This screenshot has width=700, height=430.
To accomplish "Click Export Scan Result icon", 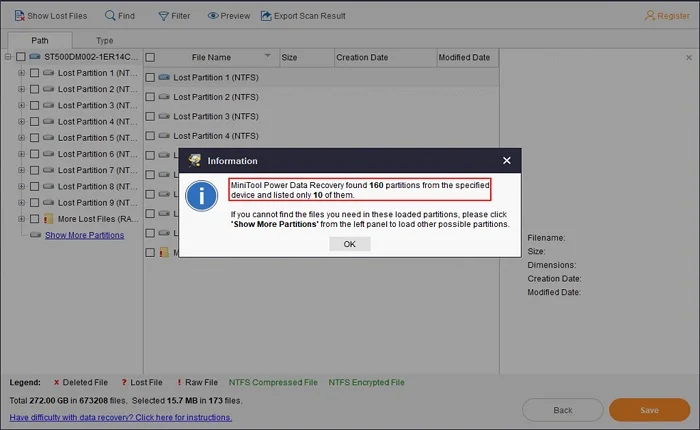I will pos(265,16).
